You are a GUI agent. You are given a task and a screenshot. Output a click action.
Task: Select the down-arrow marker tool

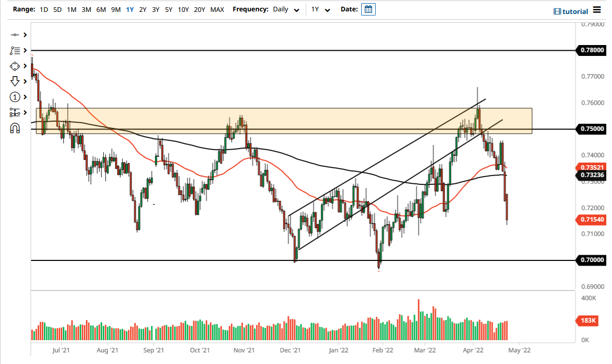point(15,81)
